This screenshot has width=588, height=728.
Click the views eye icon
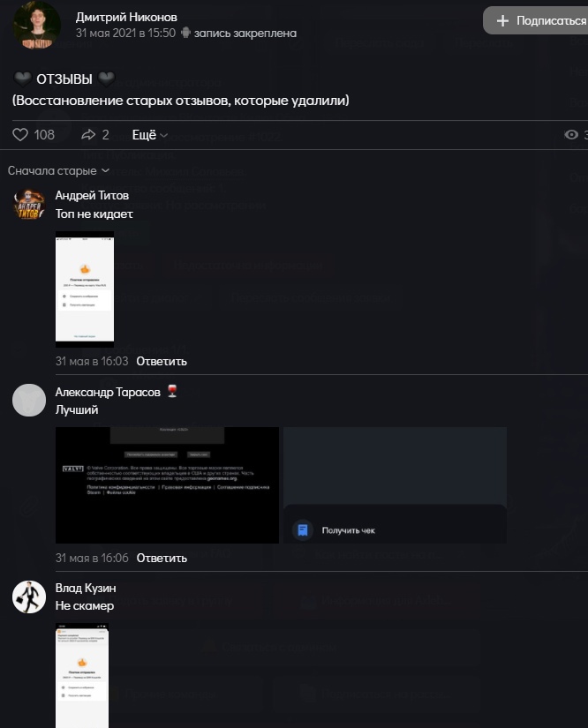571,135
